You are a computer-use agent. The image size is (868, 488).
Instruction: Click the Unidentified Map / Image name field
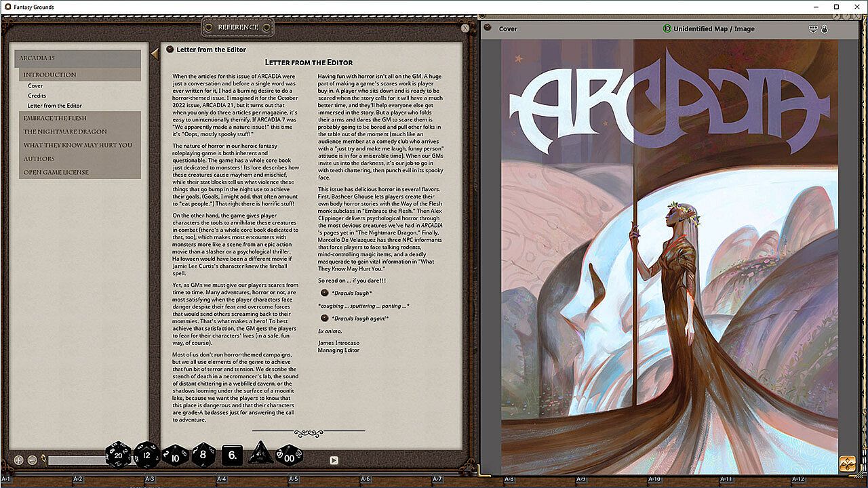[x=714, y=28]
